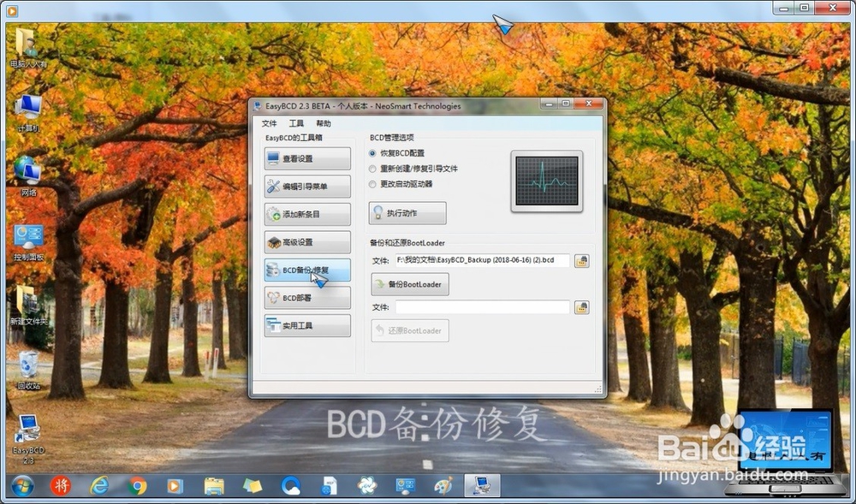Image resolution: width=856 pixels, height=504 pixels.
Task: Select the EasyBCD 2.3 desktop shortcut
Action: tap(28, 439)
